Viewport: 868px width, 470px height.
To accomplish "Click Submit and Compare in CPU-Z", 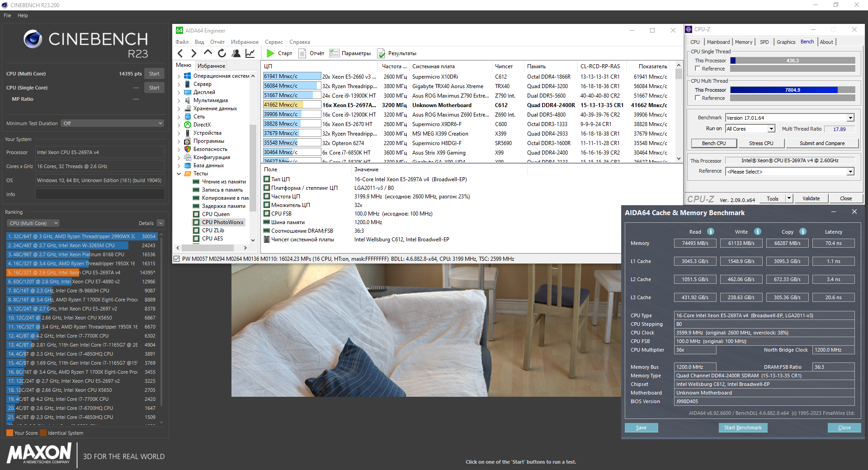I will coord(822,143).
